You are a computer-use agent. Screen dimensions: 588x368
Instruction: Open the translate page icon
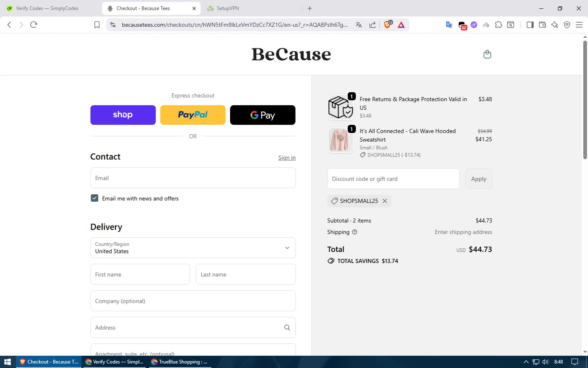[359, 25]
